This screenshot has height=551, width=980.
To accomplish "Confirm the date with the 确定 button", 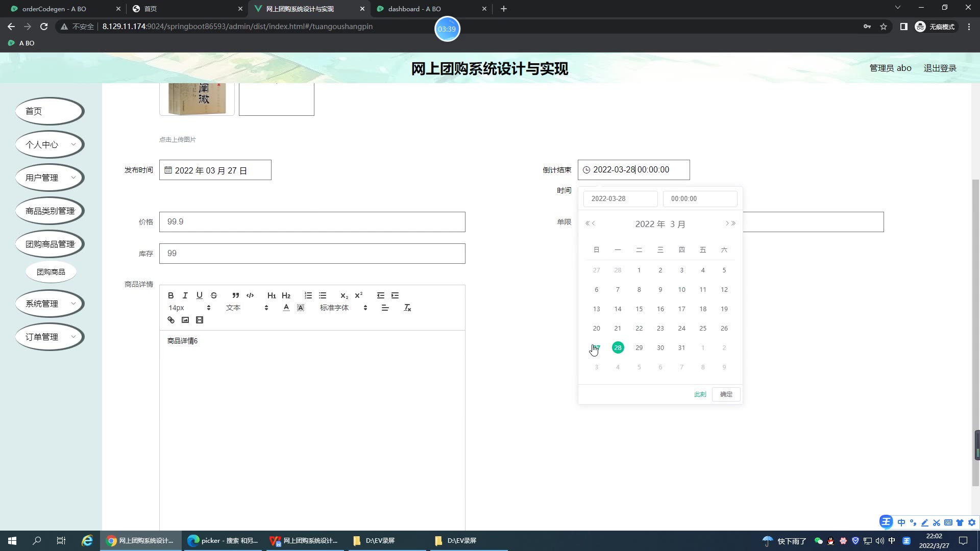I will [726, 394].
